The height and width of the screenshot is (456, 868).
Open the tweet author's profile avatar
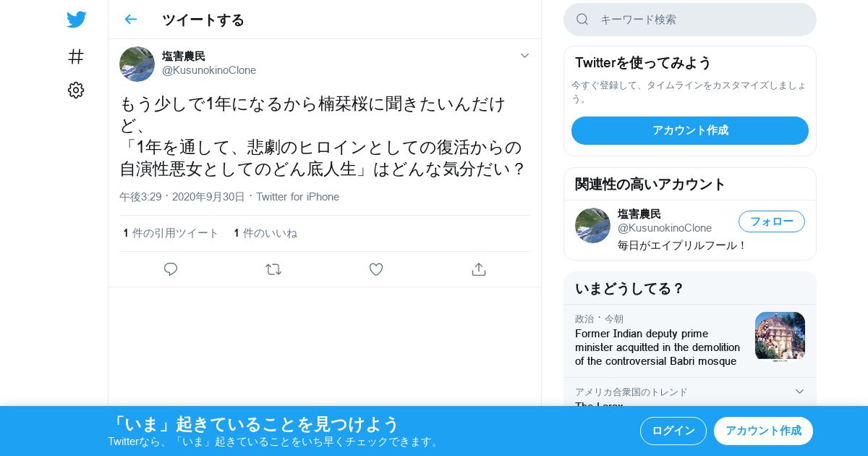pos(137,64)
